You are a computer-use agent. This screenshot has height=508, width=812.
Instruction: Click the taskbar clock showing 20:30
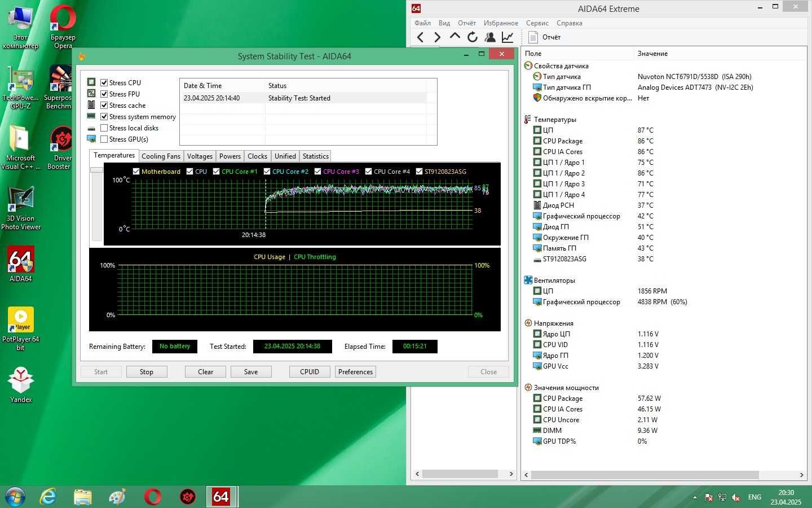[x=786, y=497]
